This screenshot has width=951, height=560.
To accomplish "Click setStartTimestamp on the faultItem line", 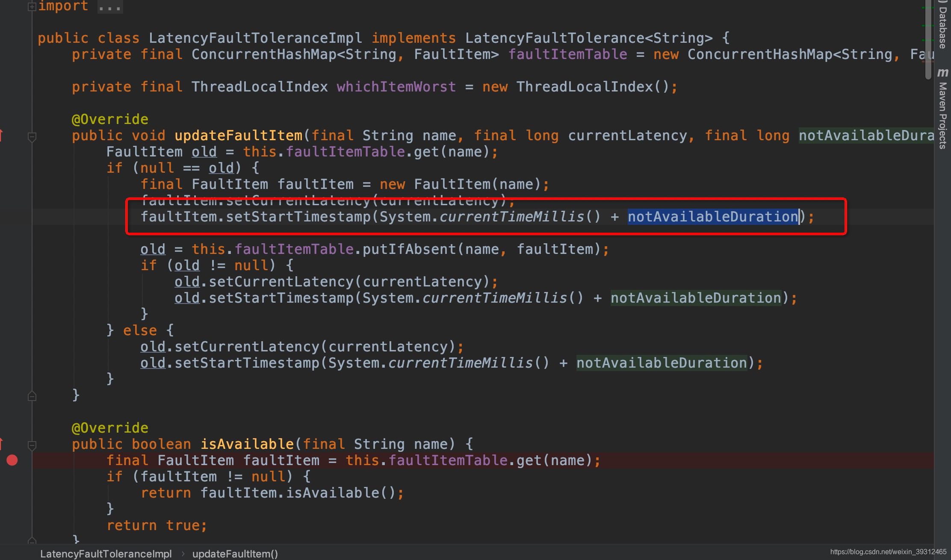I will [298, 217].
